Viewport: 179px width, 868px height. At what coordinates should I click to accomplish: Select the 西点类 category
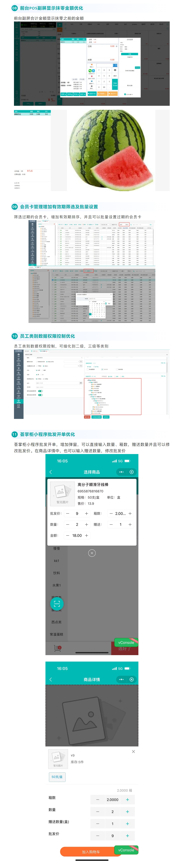pyautogui.click(x=56, y=622)
